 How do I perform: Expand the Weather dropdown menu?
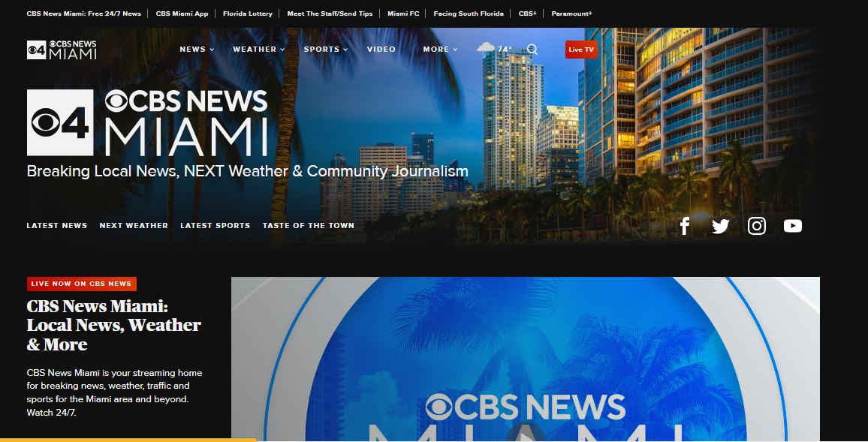pos(258,50)
